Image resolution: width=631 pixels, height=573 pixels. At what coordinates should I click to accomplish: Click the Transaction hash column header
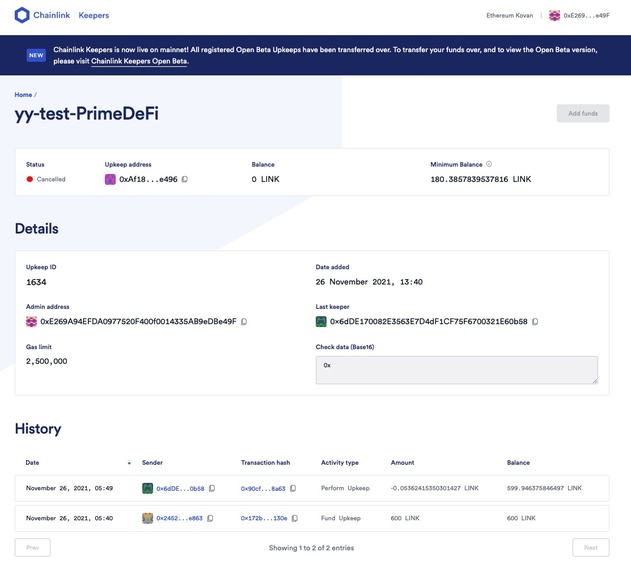(265, 463)
